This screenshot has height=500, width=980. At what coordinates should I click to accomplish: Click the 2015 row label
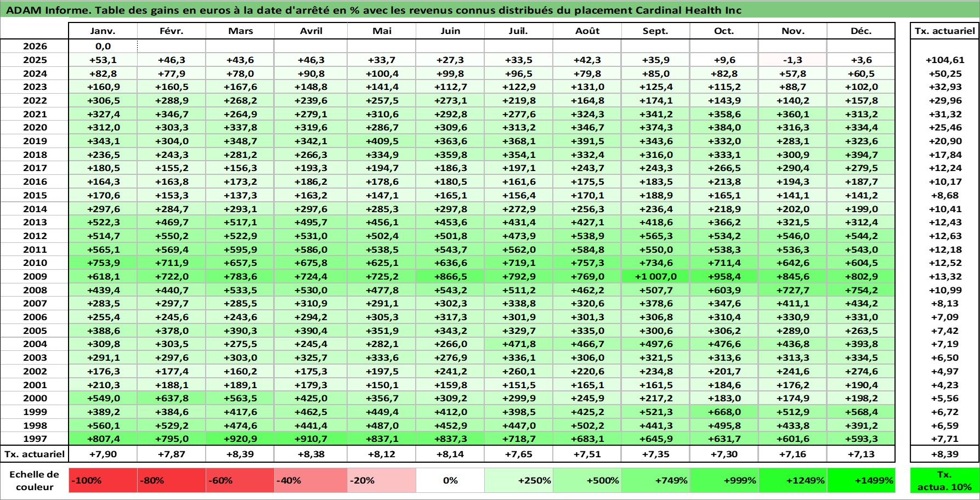(x=35, y=195)
